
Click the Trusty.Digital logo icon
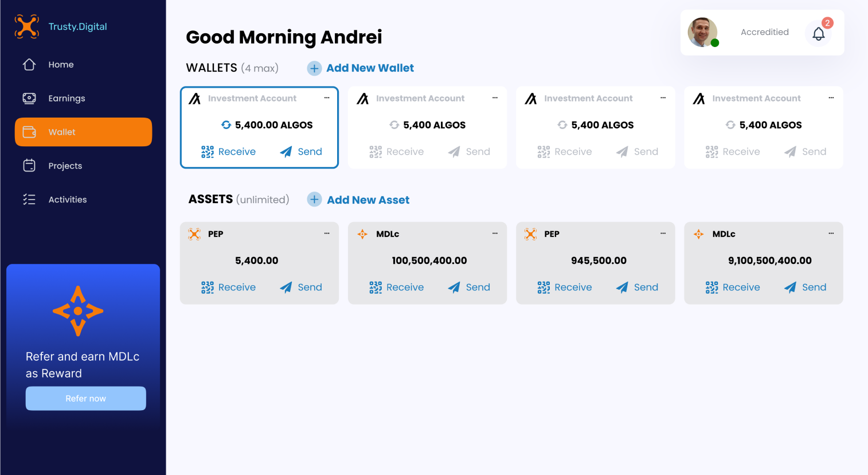(27, 27)
